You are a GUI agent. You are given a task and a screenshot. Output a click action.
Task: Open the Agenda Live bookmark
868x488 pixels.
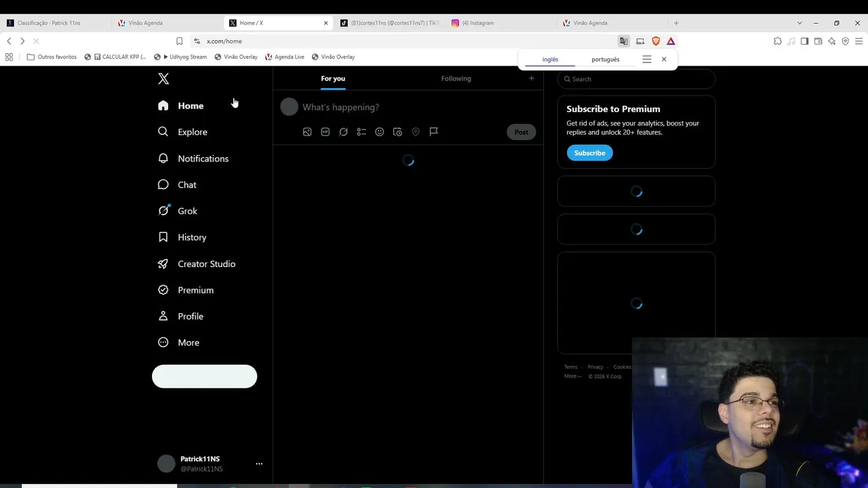pos(285,57)
